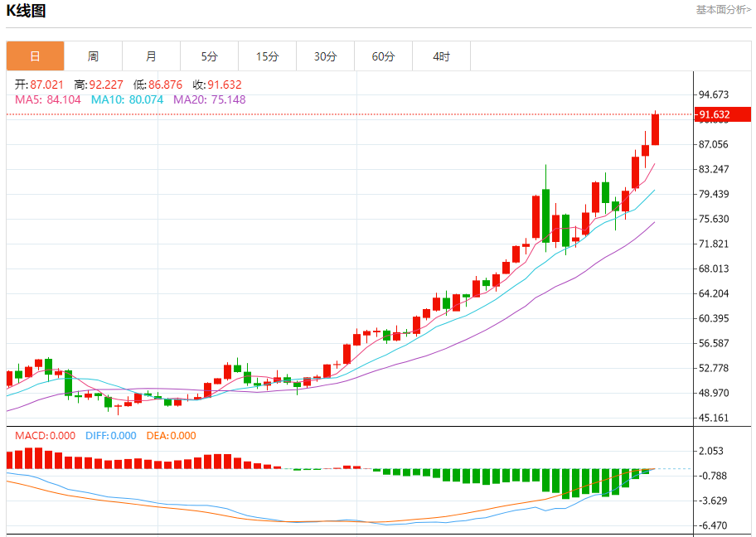Click the MA20: 75.148 indicator label
This screenshot has width=756, height=537.
[208, 99]
